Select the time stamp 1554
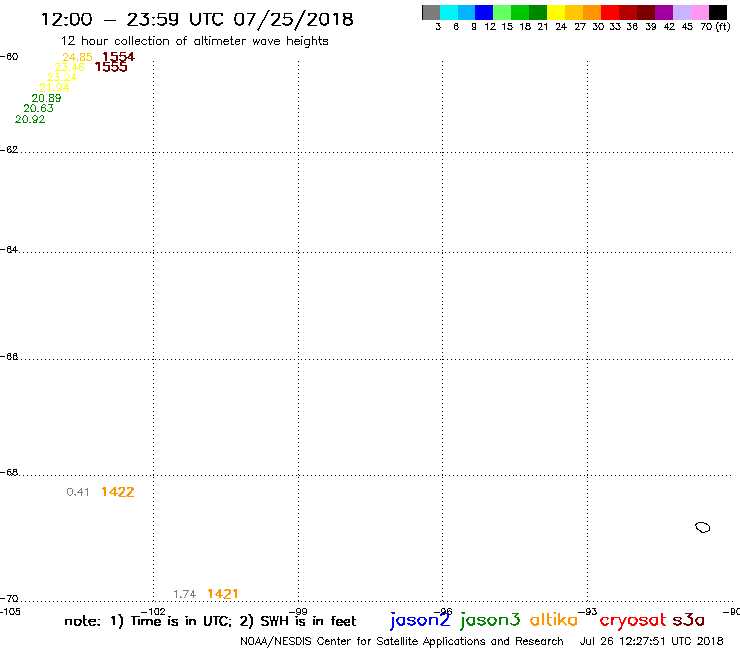This screenshot has width=740, height=650. 118,57
